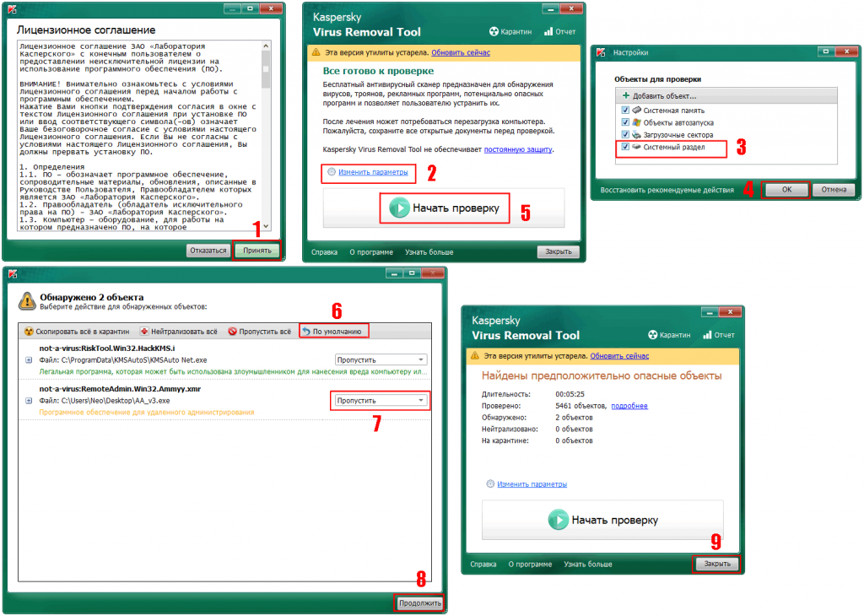Screen dimensions: 864x616
Task: Open the action dropdown for the HackKMS threat
Action: point(380,359)
